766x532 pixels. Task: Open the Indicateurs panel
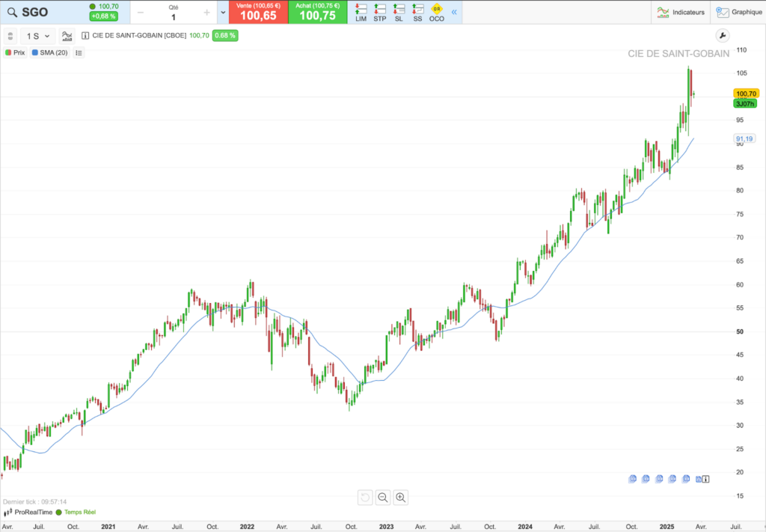click(681, 12)
